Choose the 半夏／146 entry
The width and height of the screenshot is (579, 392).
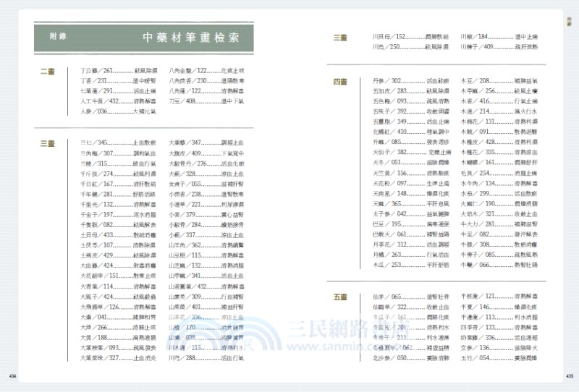pyautogui.click(x=499, y=307)
